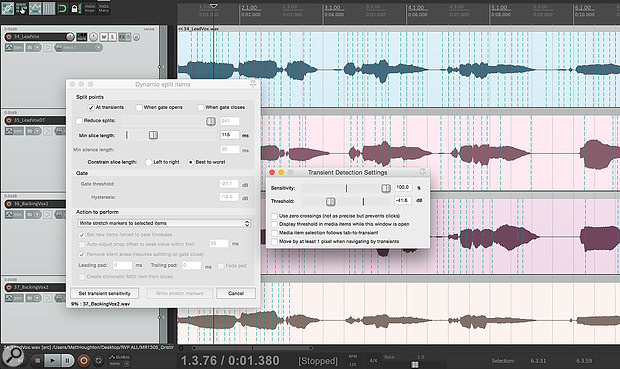Enable When gate opens checkbox

click(139, 107)
